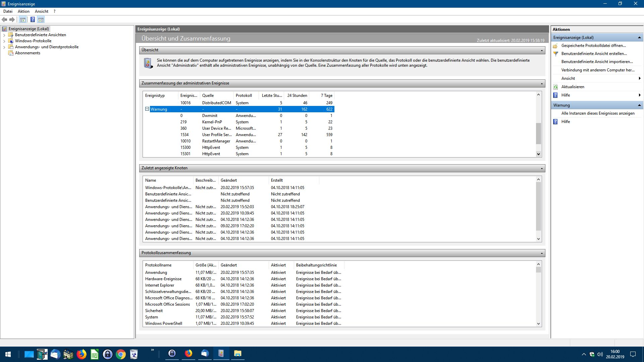Open the Windows Start menu
Image resolution: width=644 pixels, height=362 pixels.
pos(8,354)
